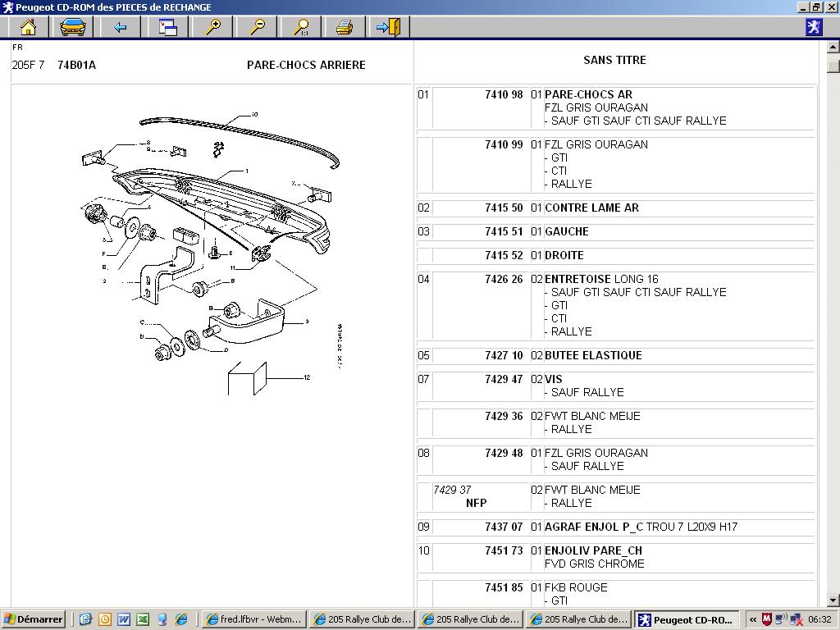The image size is (840, 630).
Task: Launch Word from the quick launch bar
Action: pyautogui.click(x=124, y=619)
